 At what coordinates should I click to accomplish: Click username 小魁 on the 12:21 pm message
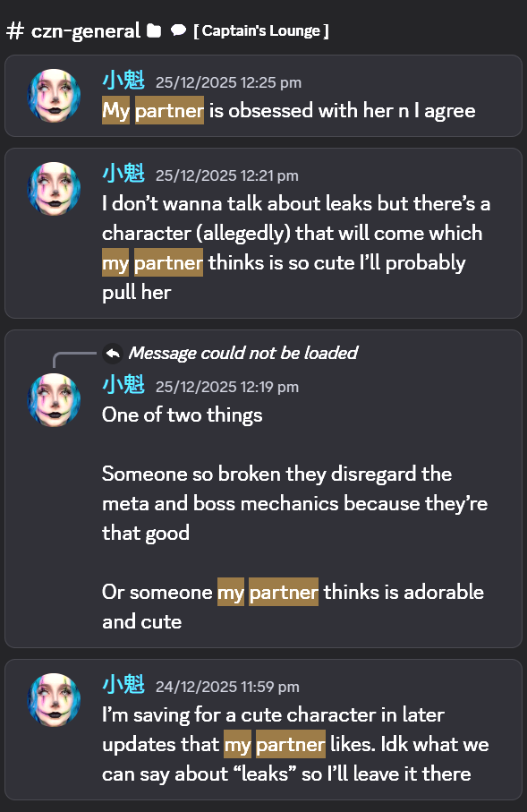(123, 174)
